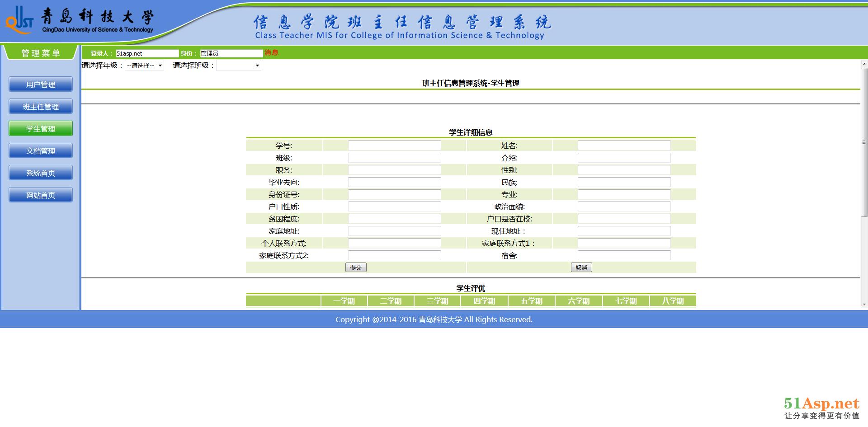The height and width of the screenshot is (427, 868).
Task: Click the scrollbar up arrow
Action: pyautogui.click(x=864, y=64)
